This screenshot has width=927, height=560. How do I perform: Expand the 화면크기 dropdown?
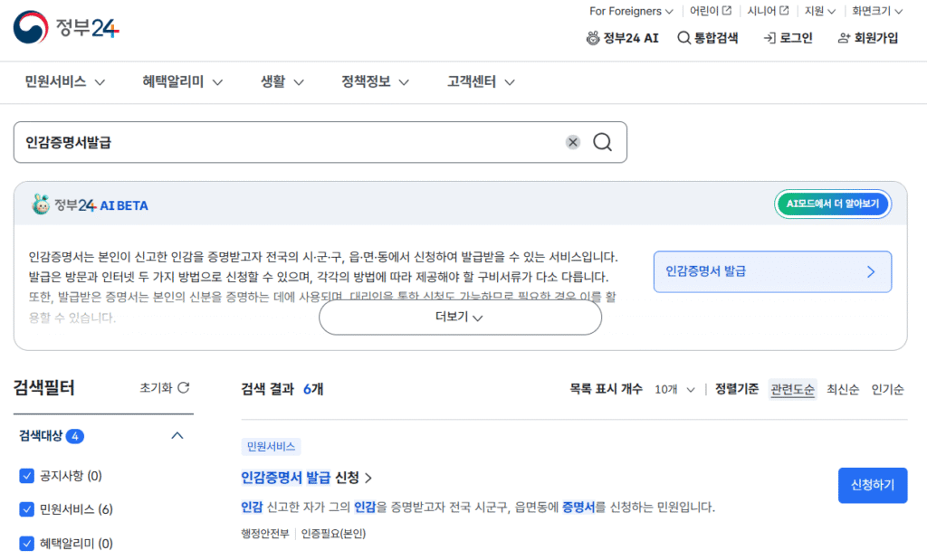[876, 11]
